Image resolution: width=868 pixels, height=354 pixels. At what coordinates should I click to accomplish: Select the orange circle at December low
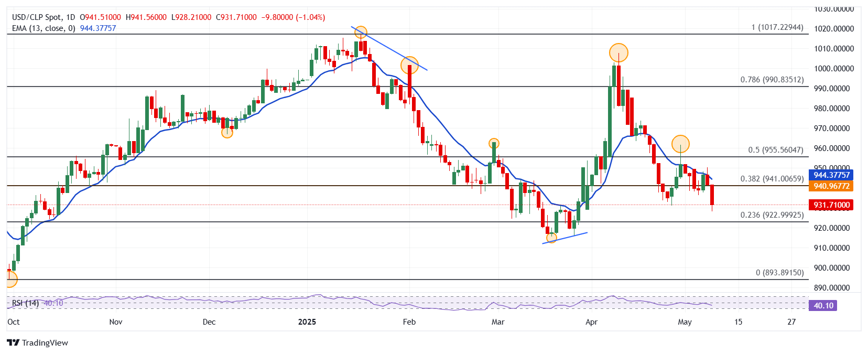coord(227,133)
